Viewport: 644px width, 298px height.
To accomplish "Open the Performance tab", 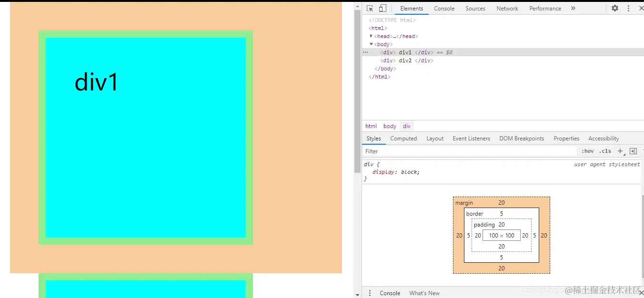I will (x=545, y=9).
